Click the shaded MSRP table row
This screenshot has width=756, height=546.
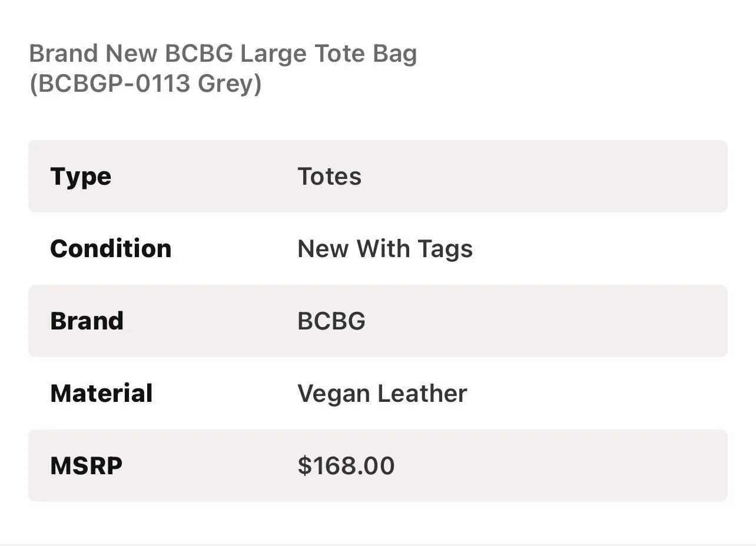pyautogui.click(x=378, y=465)
